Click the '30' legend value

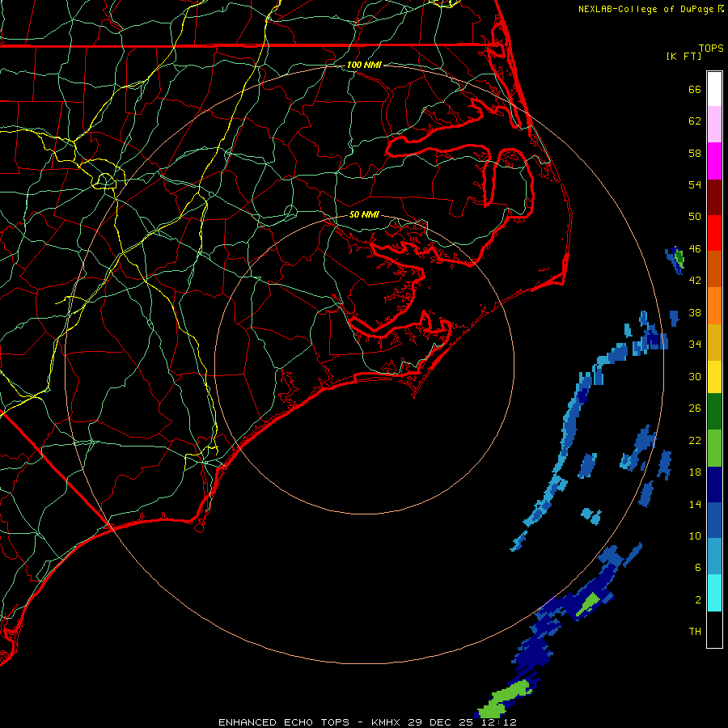click(695, 376)
